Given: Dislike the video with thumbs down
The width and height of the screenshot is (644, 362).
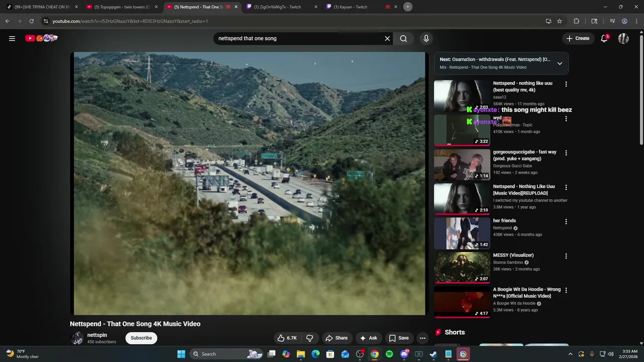Looking at the screenshot, I should click(x=310, y=338).
